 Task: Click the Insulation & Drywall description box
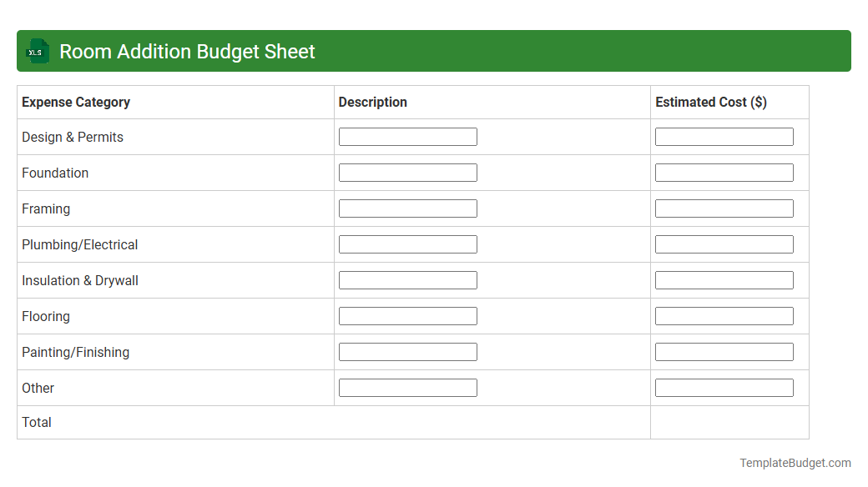[407, 279]
